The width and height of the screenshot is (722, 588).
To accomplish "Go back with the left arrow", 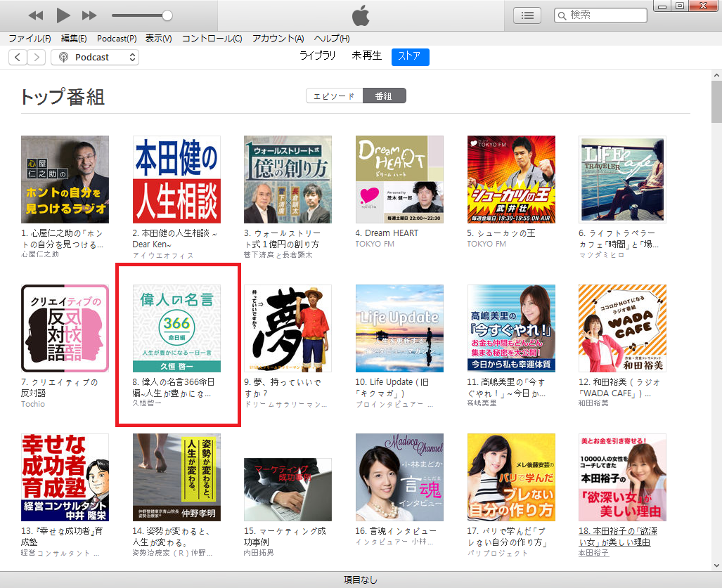I will point(18,57).
